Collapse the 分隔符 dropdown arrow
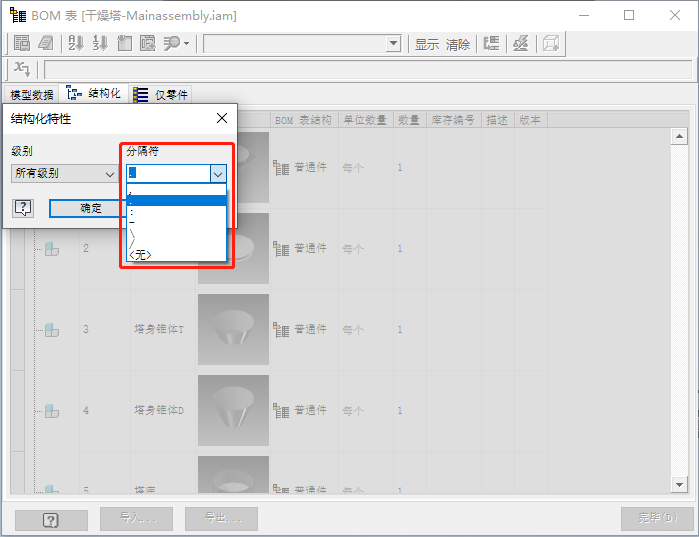Image resolution: width=699 pixels, height=537 pixels. [x=218, y=174]
